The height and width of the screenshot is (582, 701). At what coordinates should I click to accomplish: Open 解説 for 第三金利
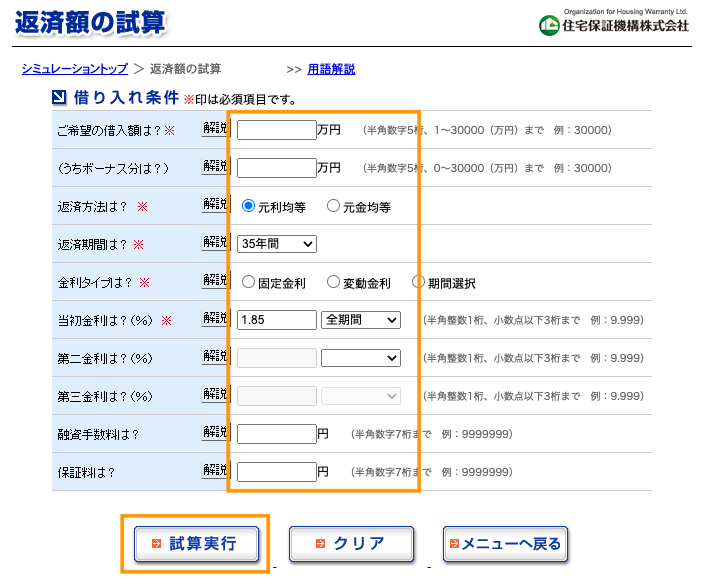coord(215,395)
